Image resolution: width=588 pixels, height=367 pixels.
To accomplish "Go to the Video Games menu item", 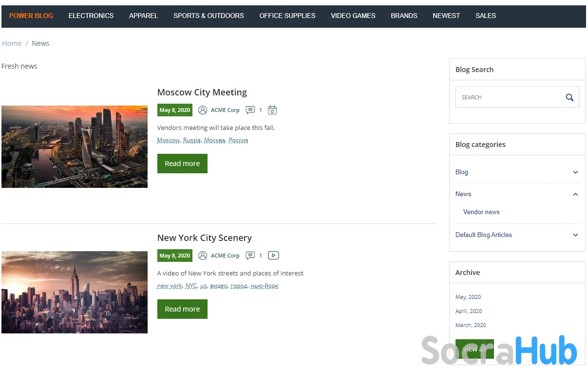I will [353, 16].
